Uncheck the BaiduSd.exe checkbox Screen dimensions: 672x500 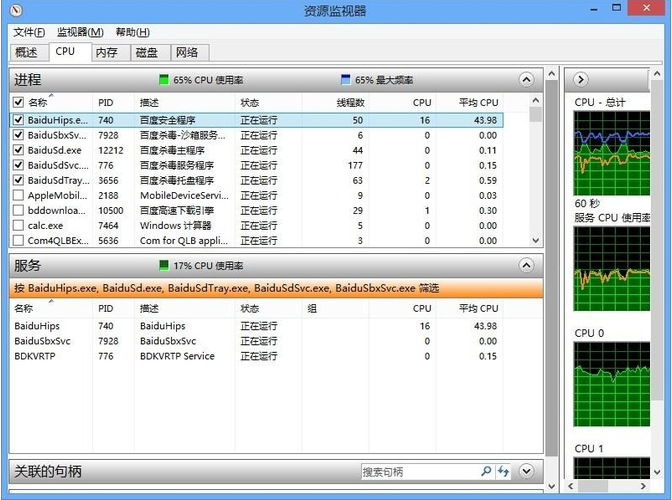point(18,150)
